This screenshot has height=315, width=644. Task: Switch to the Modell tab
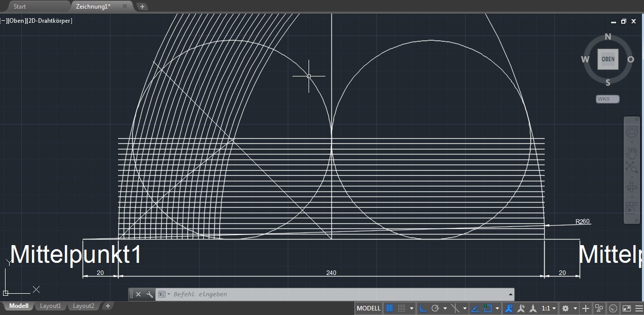click(19, 306)
